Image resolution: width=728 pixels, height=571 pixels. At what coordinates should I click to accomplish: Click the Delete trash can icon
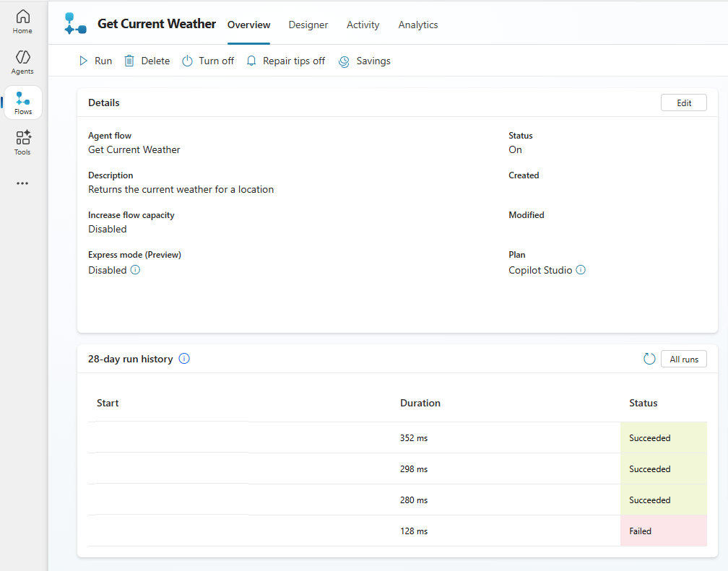click(x=129, y=61)
